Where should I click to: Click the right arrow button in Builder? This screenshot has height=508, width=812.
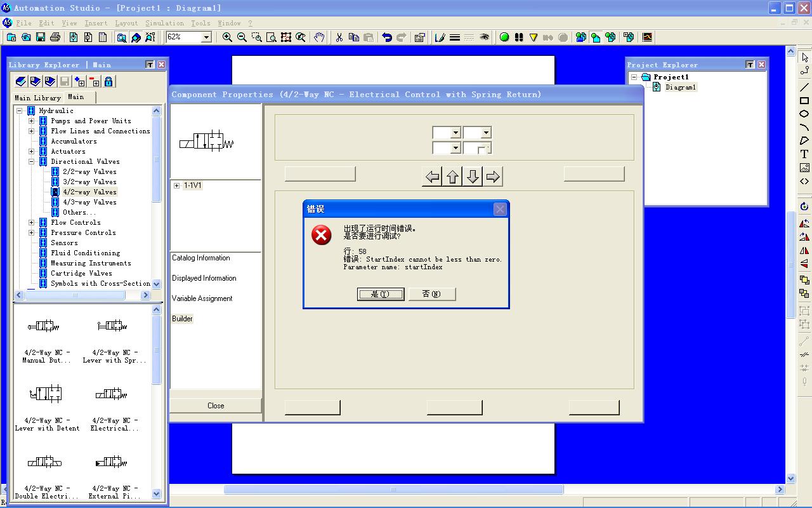pos(493,177)
